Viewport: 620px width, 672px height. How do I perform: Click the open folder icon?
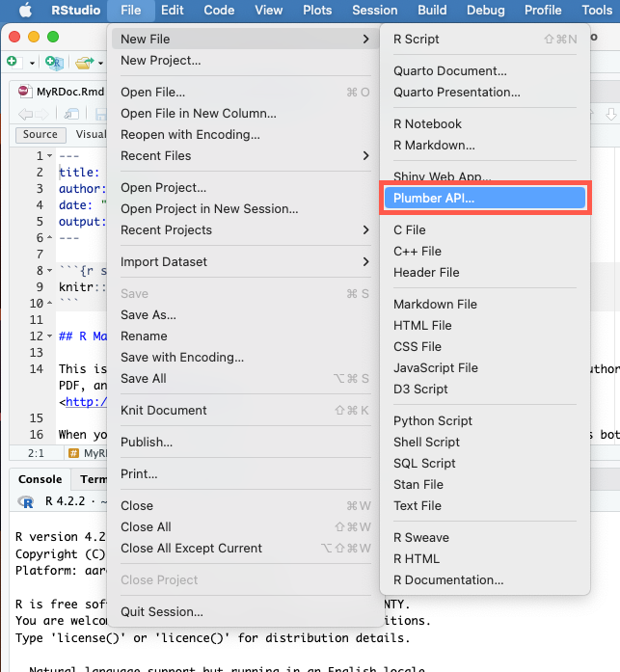coord(85,63)
